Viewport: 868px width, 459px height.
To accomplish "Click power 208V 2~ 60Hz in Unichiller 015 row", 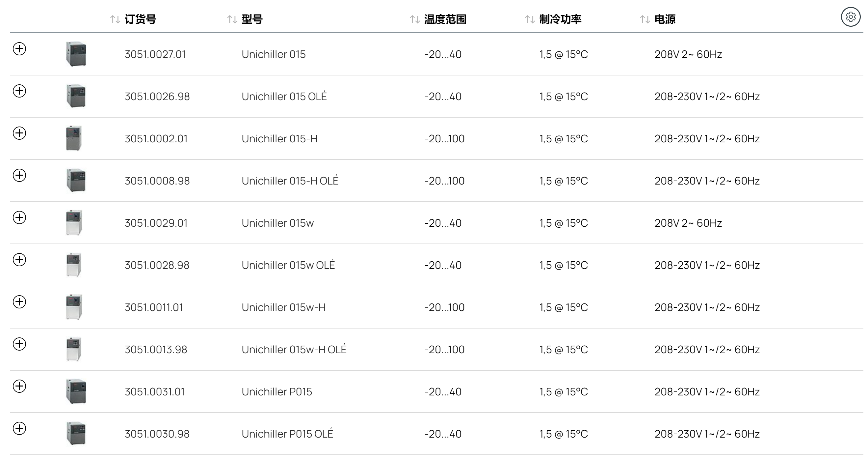I will pos(688,54).
